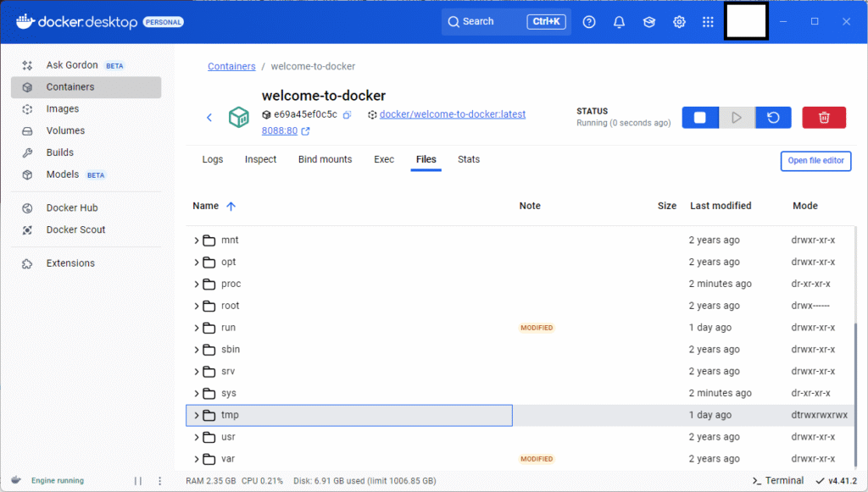Image resolution: width=868 pixels, height=492 pixels.
Task: Open the notifications bell icon
Action: click(x=619, y=22)
